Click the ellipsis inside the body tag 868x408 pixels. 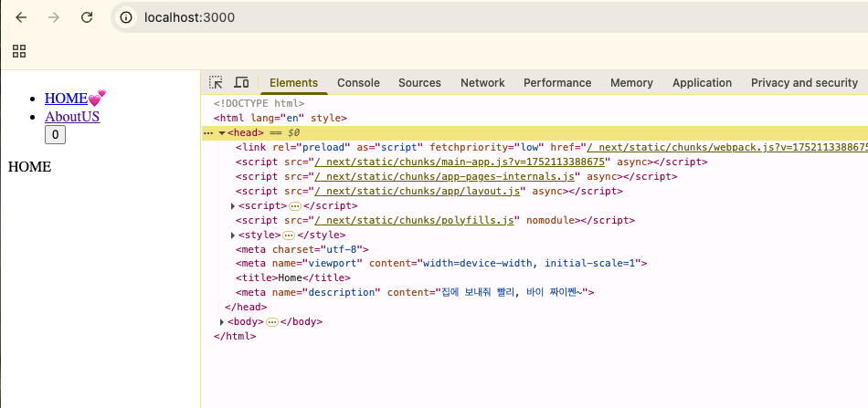[271, 322]
